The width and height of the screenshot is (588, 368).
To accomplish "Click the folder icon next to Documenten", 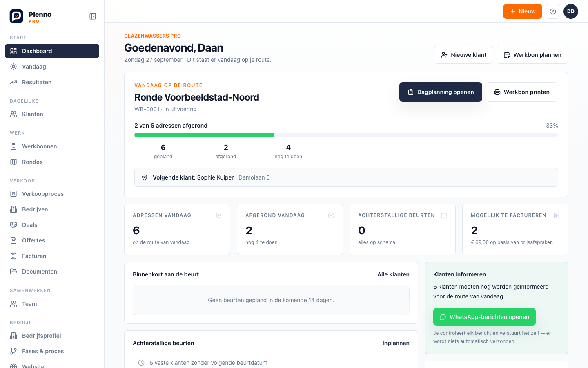I will 13,272.
